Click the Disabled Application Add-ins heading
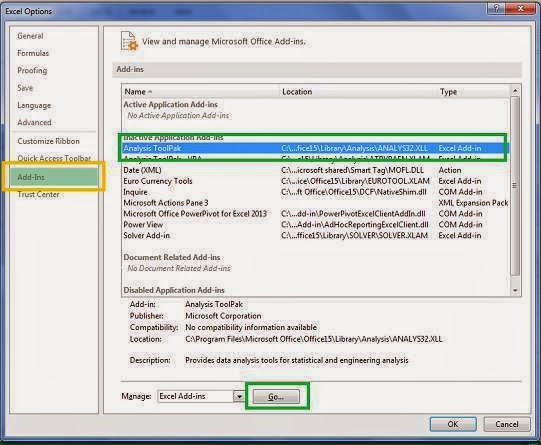This screenshot has height=445, width=541. coord(174,290)
